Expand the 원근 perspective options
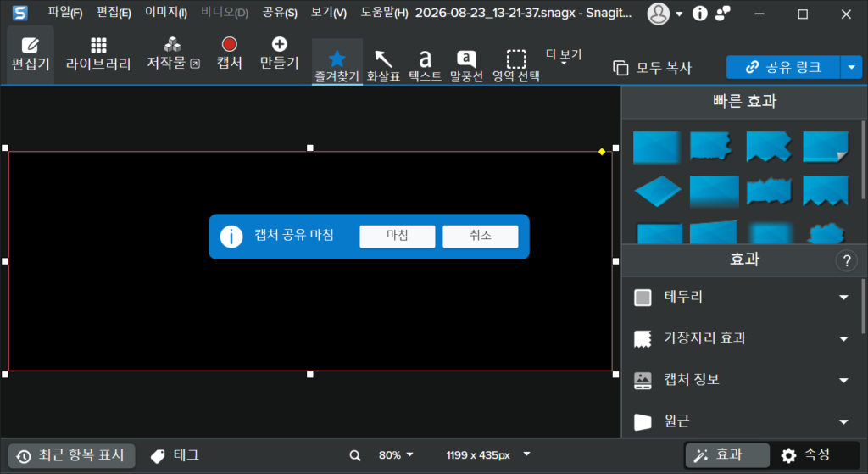 pyautogui.click(x=843, y=422)
